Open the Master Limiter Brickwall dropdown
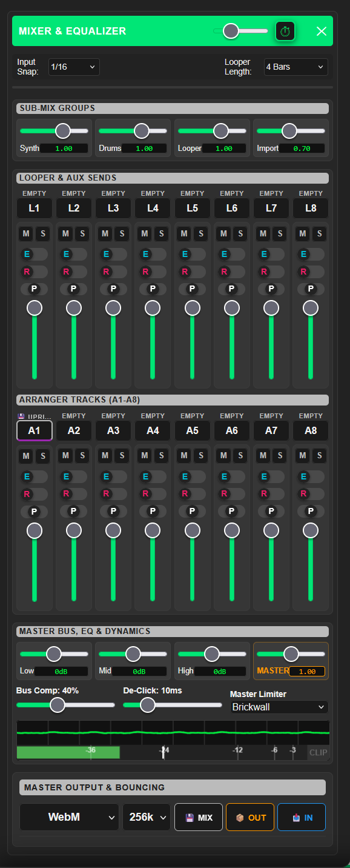The image size is (350, 868). coord(279,707)
